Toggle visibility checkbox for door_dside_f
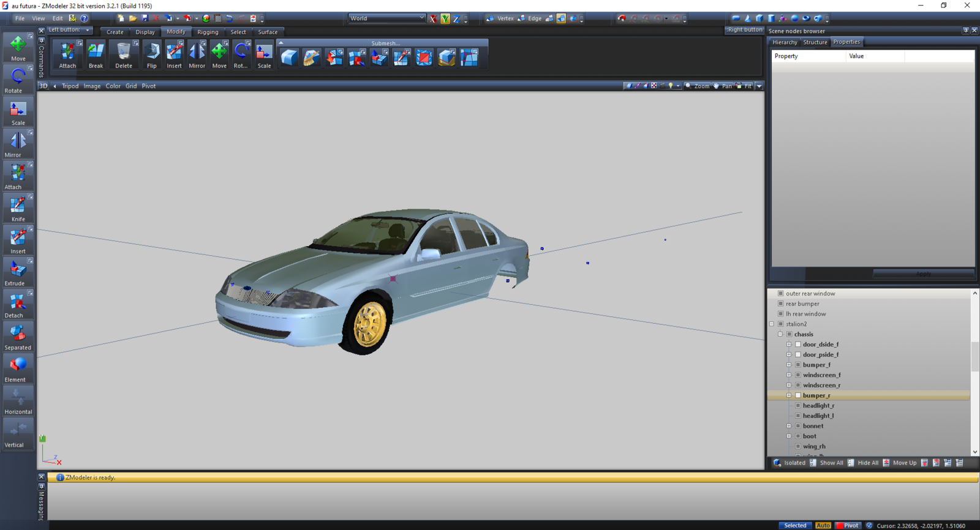This screenshot has width=980, height=530. pyautogui.click(x=798, y=345)
